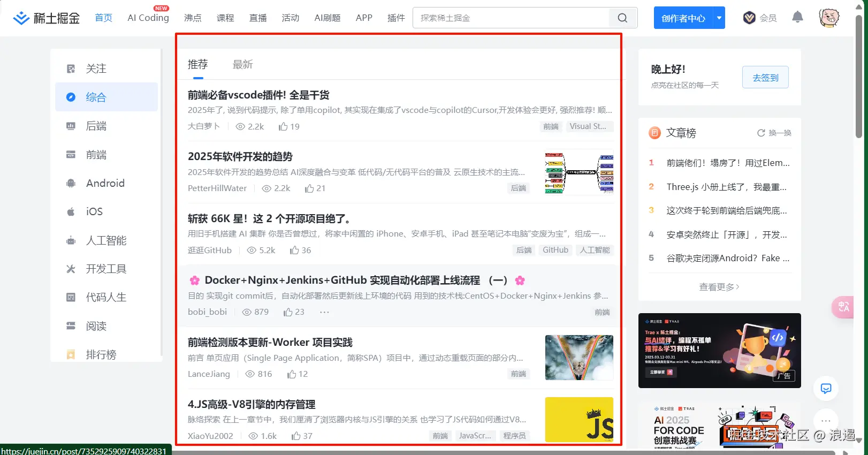
Task: Open the AI Coding nav item
Action: click(148, 18)
